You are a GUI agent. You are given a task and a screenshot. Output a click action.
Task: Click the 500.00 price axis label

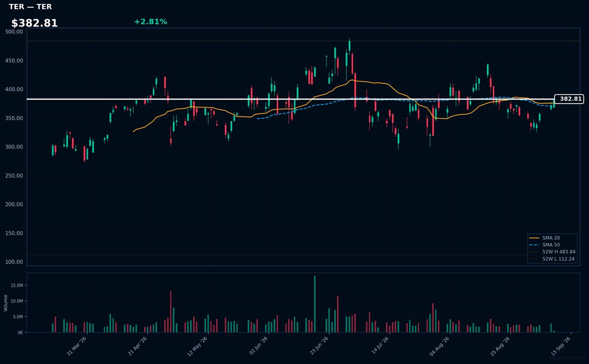14,32
